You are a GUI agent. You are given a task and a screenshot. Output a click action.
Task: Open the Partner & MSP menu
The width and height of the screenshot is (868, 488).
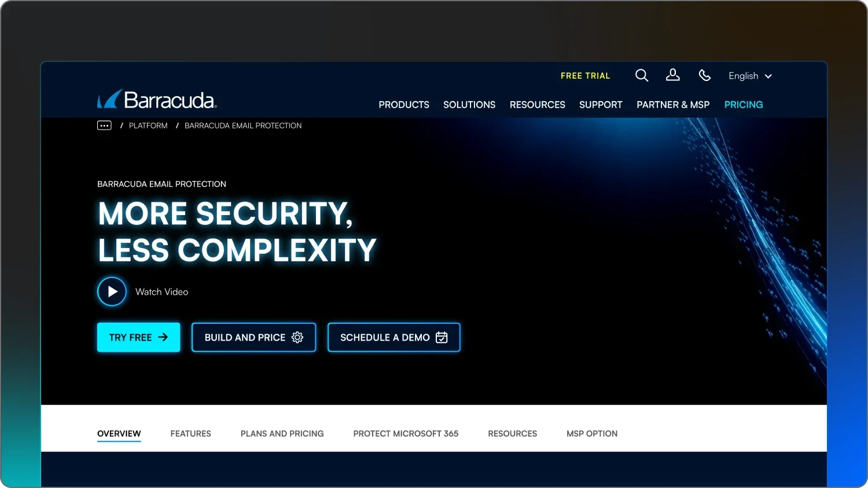click(x=673, y=105)
